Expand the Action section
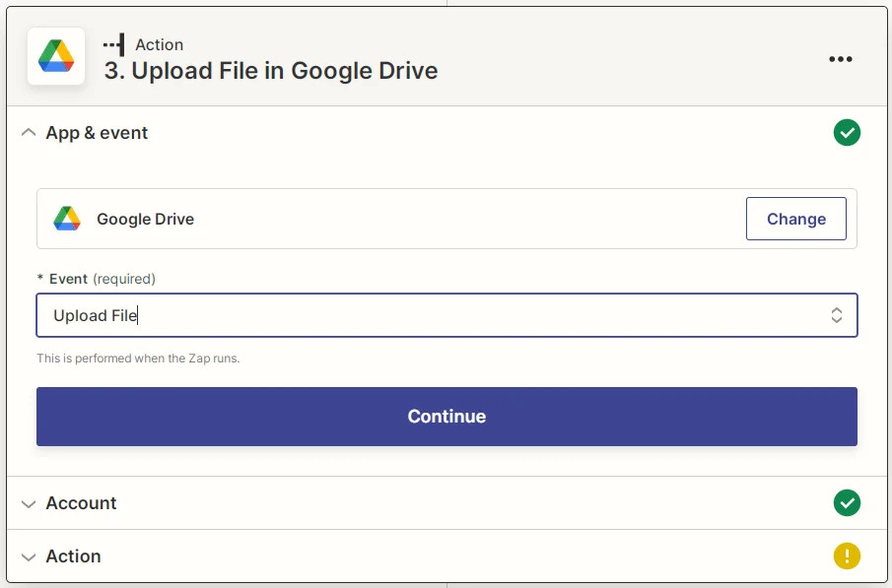The width and height of the screenshot is (892, 588). coord(28,555)
